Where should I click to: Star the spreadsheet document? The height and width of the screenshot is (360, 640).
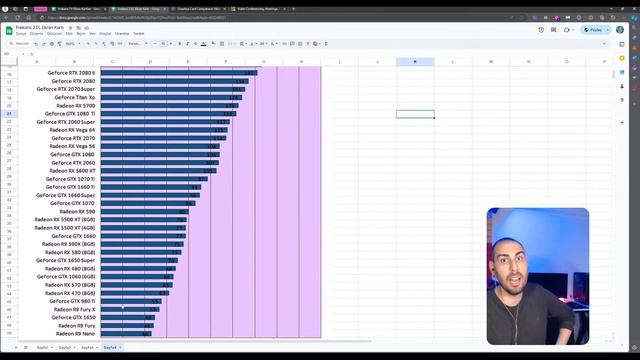[71, 28]
